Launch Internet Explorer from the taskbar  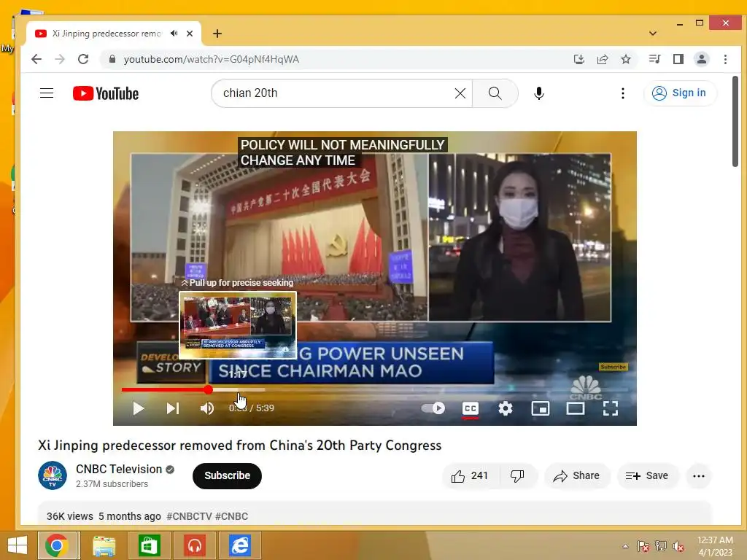click(239, 545)
